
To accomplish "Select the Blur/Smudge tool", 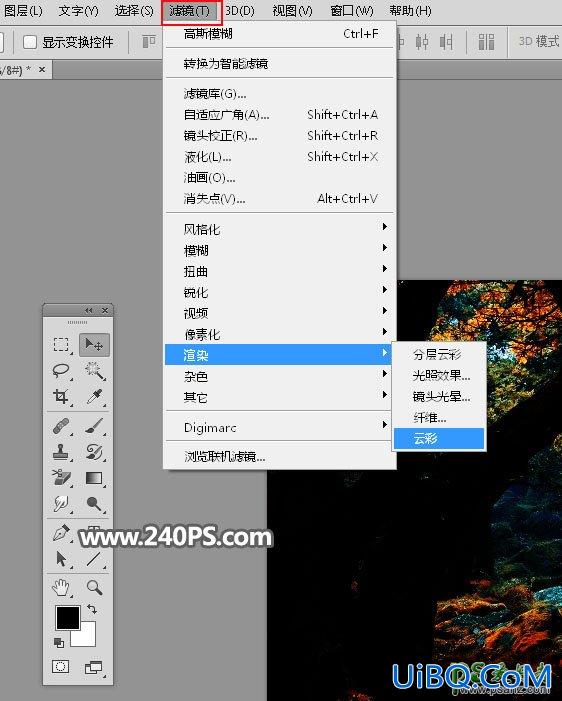I will (x=61, y=503).
